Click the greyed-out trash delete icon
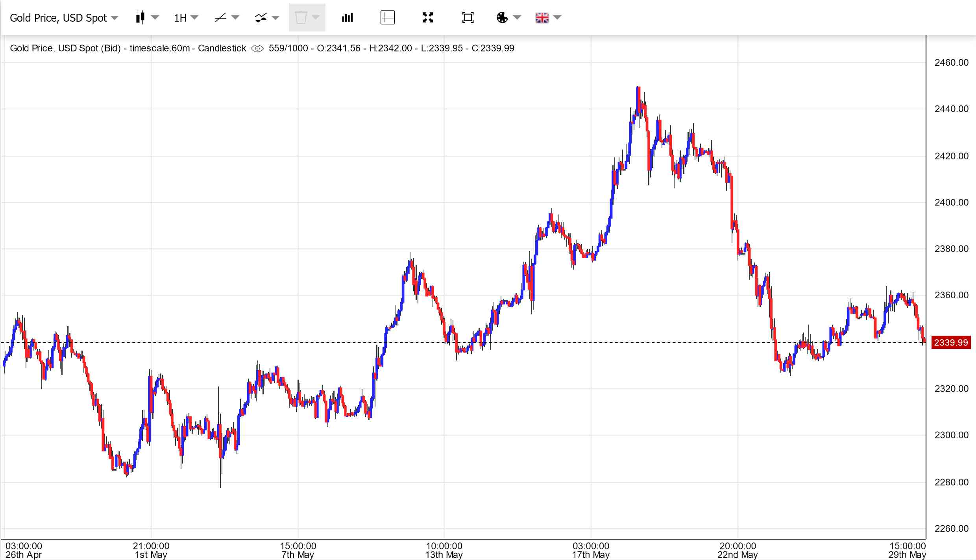 point(301,18)
